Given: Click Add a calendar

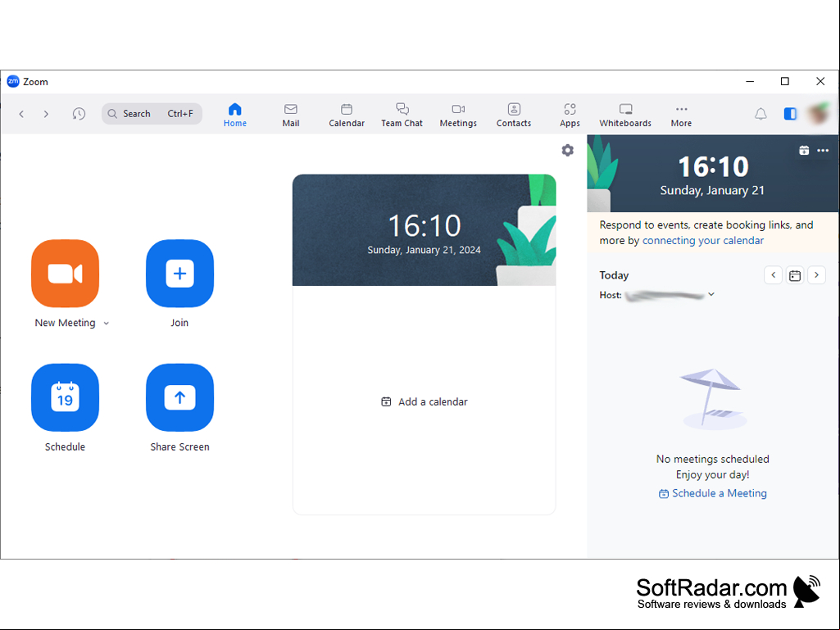Looking at the screenshot, I should (425, 401).
